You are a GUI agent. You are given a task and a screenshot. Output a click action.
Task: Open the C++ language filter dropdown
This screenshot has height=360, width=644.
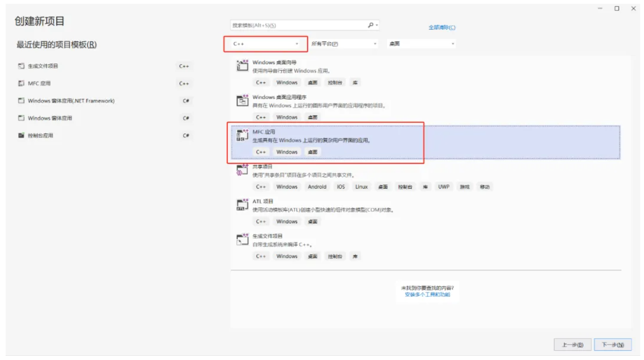(x=266, y=44)
